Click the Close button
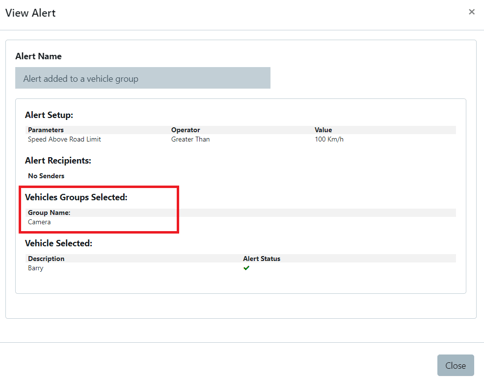This screenshot has width=484, height=378. point(455,365)
